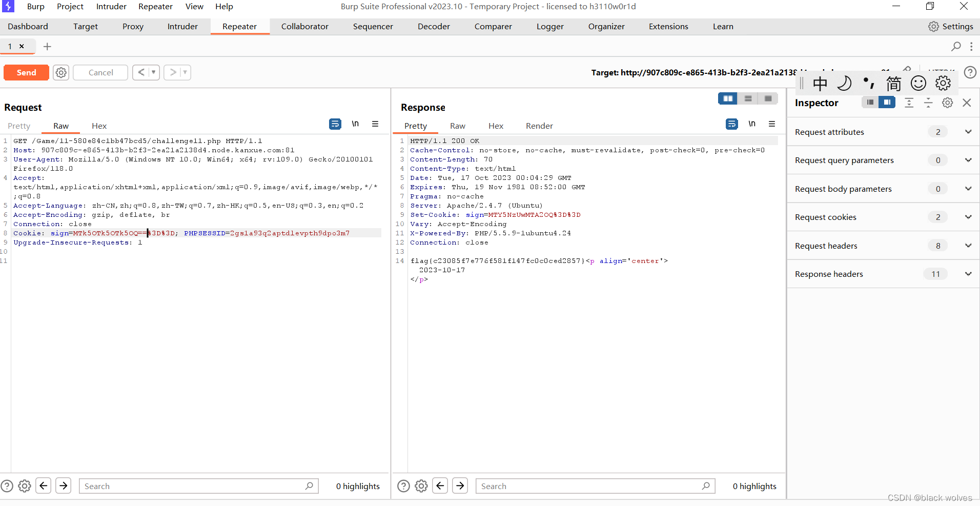Add a new Repeater tab
Screen dimensions: 980x506
click(47, 47)
